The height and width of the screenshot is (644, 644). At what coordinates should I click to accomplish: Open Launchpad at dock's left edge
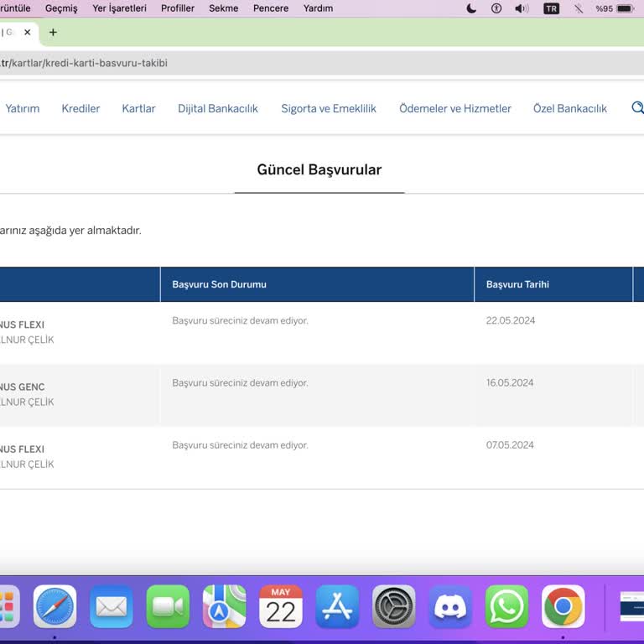(x=9, y=606)
